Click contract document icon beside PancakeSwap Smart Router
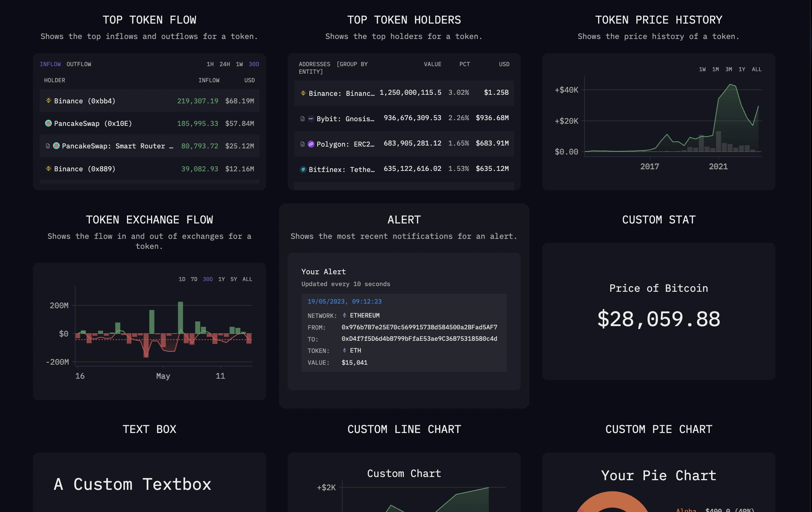 tap(48, 146)
